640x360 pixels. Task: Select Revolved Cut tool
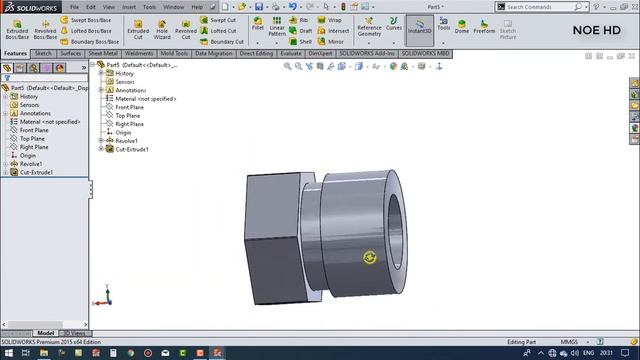186,29
